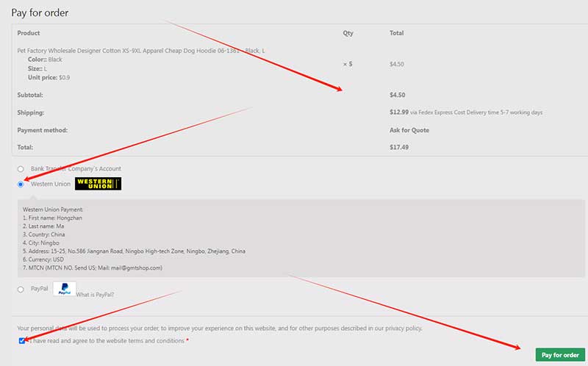
Task: Choose the PayPal radio button
Action: coord(21,290)
